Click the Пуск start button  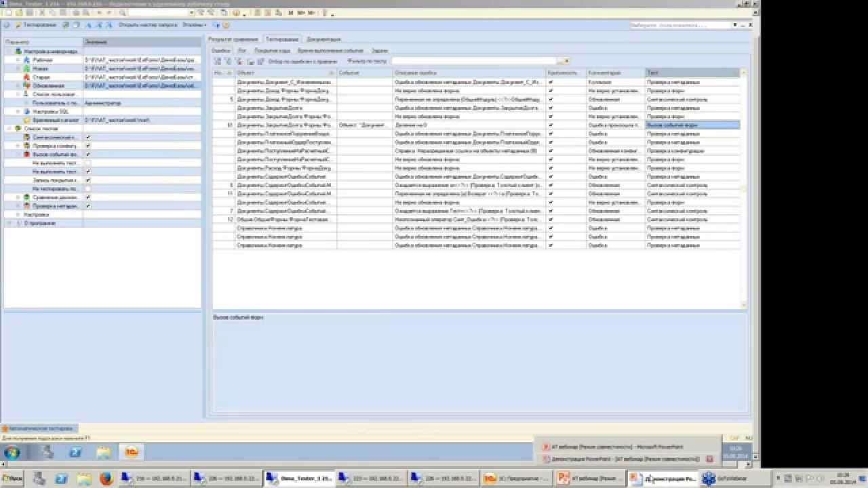coord(12,479)
